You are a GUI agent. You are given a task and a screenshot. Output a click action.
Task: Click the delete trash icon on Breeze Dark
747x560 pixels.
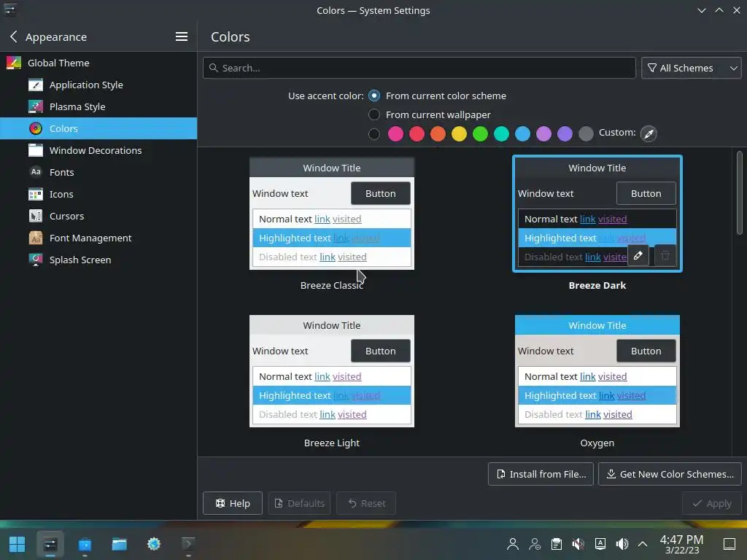point(665,256)
